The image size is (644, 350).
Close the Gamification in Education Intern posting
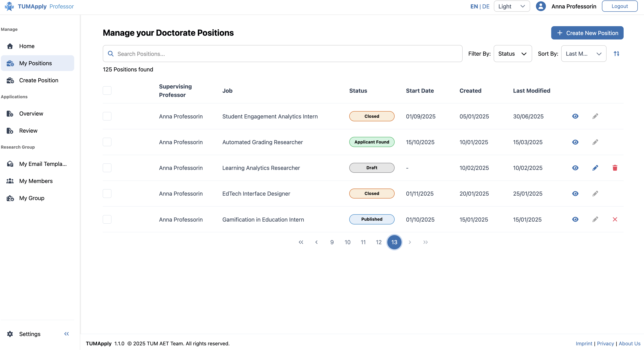click(x=615, y=219)
